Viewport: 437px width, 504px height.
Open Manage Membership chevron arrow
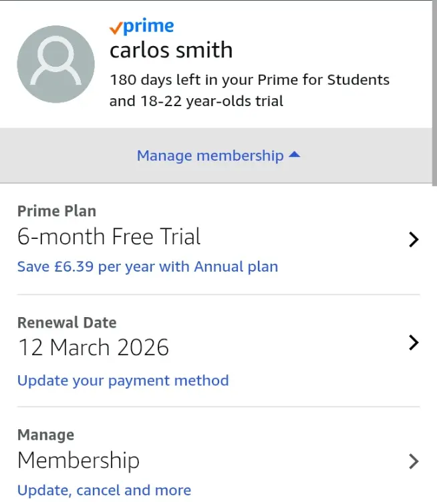414,461
